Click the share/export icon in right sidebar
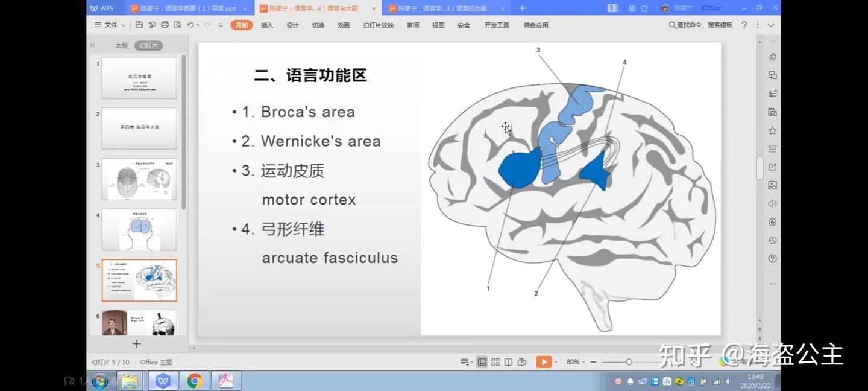 (772, 167)
